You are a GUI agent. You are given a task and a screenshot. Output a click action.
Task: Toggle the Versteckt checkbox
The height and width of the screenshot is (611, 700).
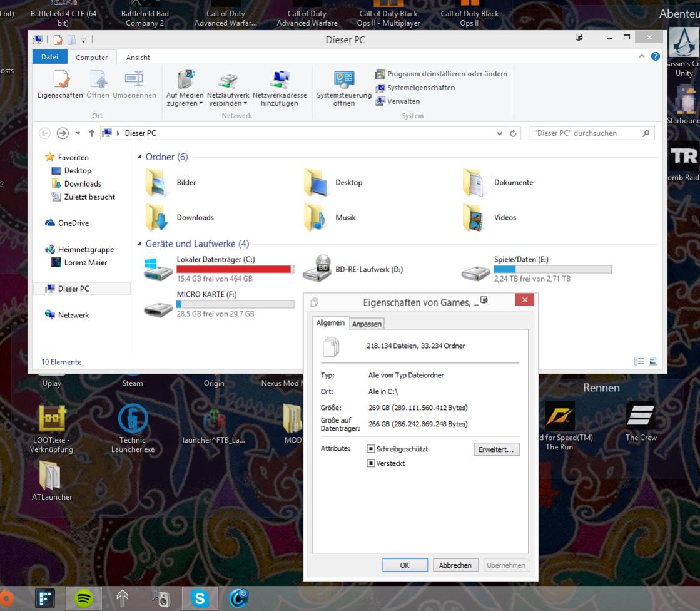(x=370, y=463)
